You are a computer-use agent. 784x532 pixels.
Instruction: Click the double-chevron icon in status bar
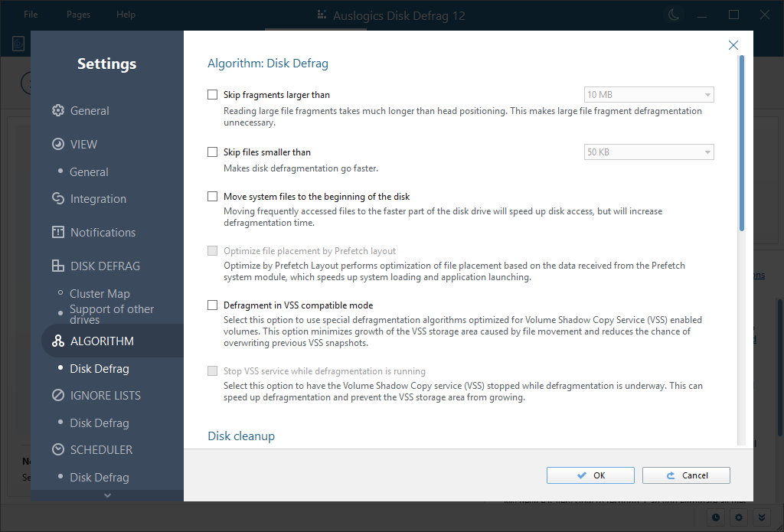coord(762,517)
